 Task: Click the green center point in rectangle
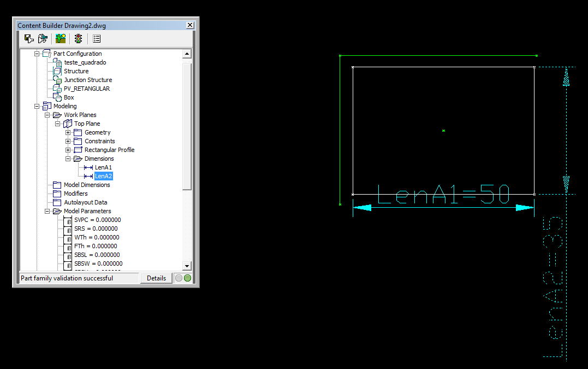[444, 131]
